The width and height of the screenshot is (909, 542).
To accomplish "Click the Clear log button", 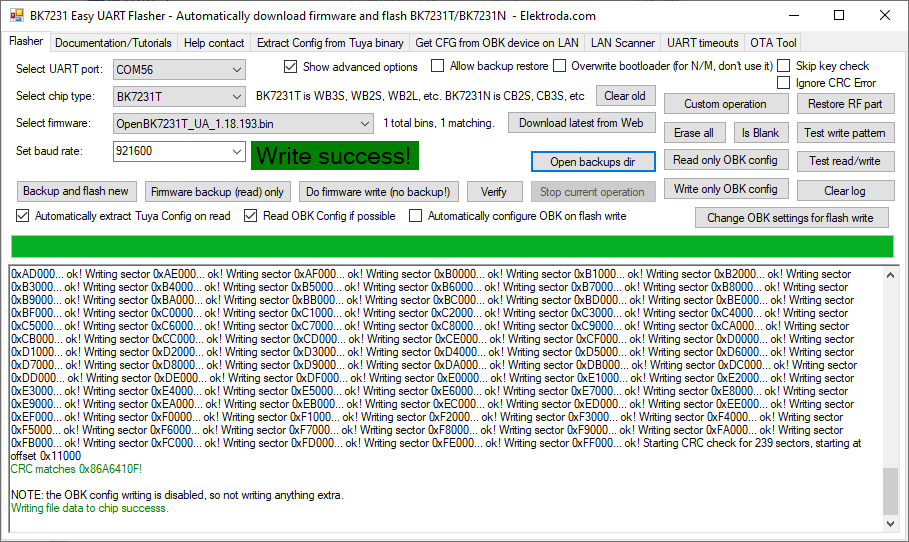I will (845, 191).
